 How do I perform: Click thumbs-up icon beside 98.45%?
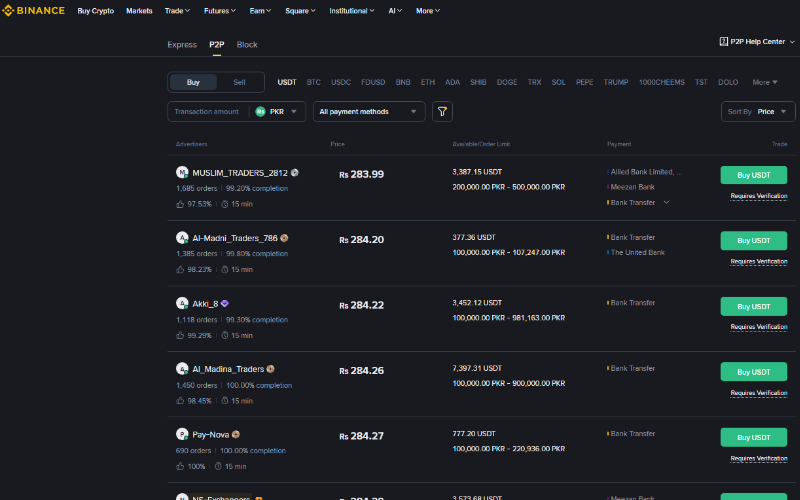pyautogui.click(x=180, y=401)
